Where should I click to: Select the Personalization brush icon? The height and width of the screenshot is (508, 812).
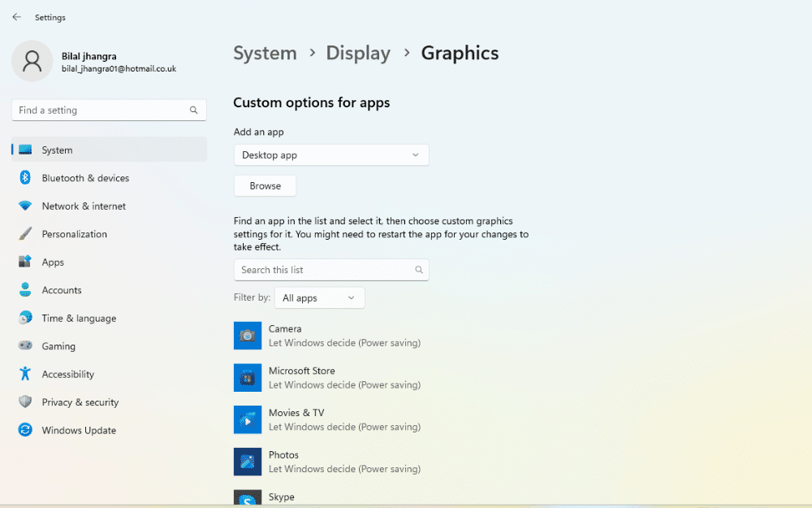click(25, 234)
